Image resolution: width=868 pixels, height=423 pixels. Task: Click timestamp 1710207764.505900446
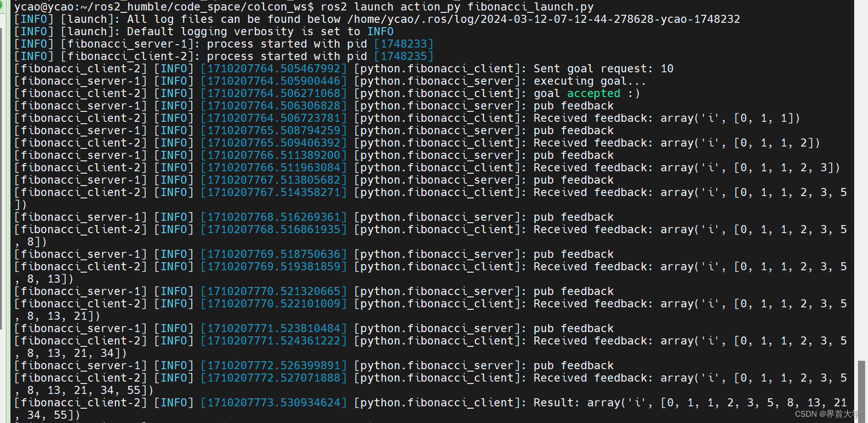pyautogui.click(x=274, y=81)
